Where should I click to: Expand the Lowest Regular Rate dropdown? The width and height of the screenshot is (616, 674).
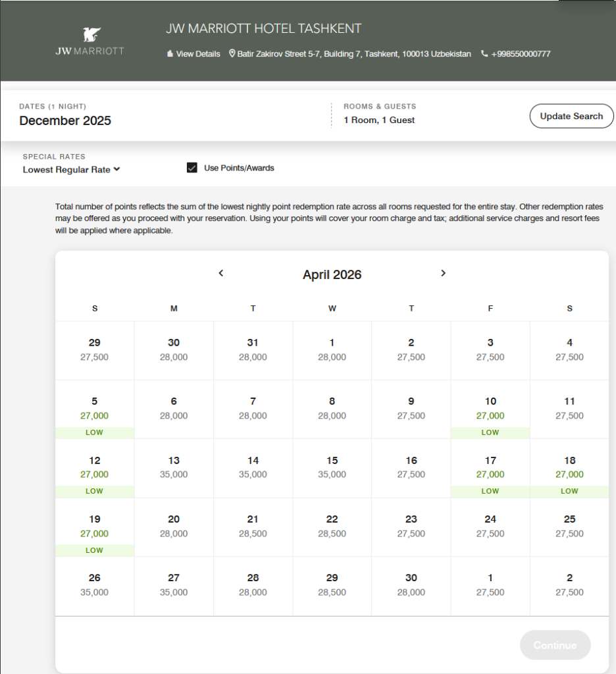(71, 169)
